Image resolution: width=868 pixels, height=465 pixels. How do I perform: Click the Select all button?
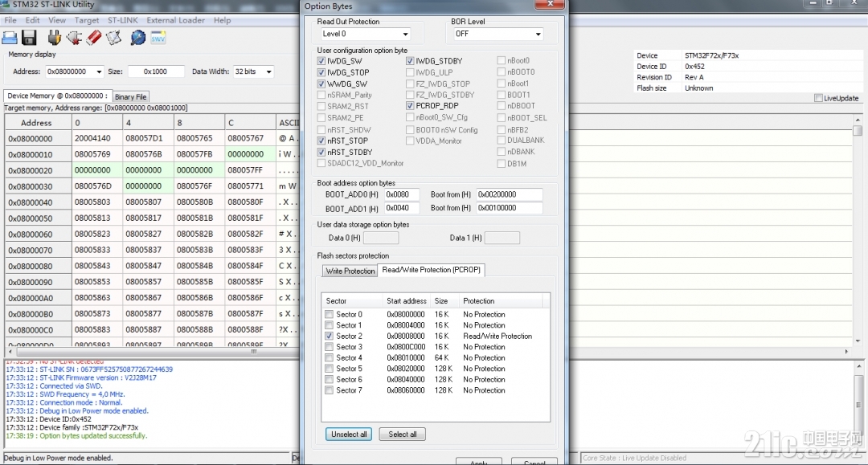[x=403, y=434]
